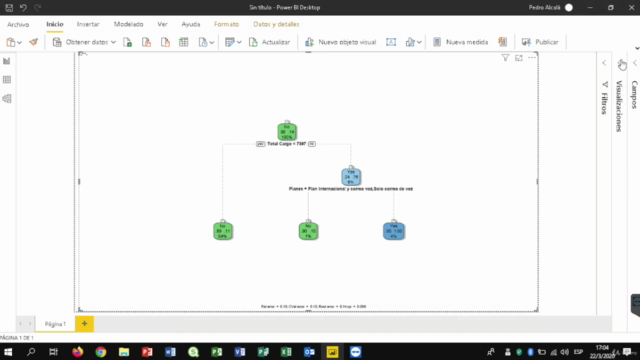Click the Power BI datasets icon
This screenshot has height=360, width=640.
146,42
